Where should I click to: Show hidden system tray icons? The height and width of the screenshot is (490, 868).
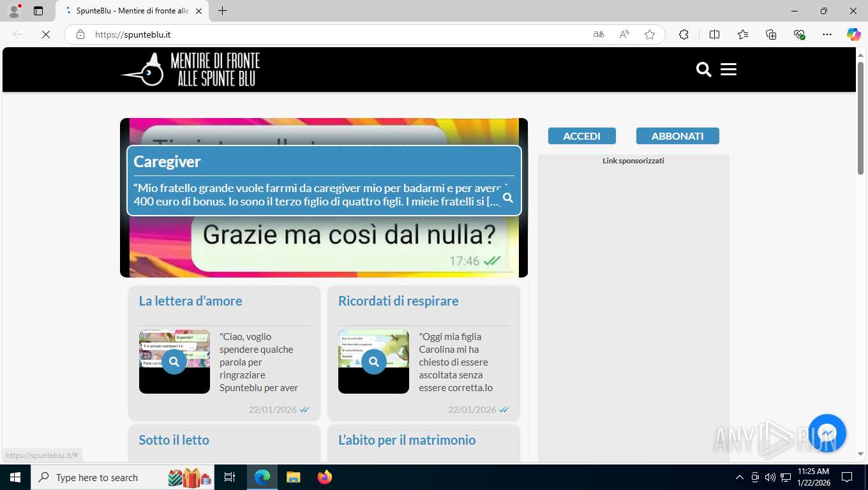pos(740,477)
